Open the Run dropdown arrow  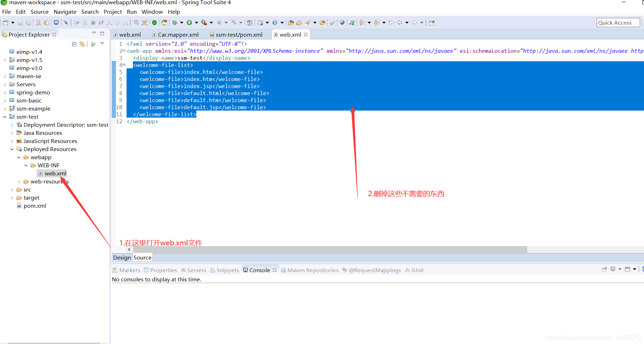(197, 23)
